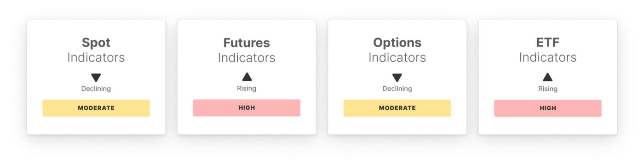Select the word Indicators in Futures card
Viewport: 644px width, 168px height.
(x=247, y=58)
